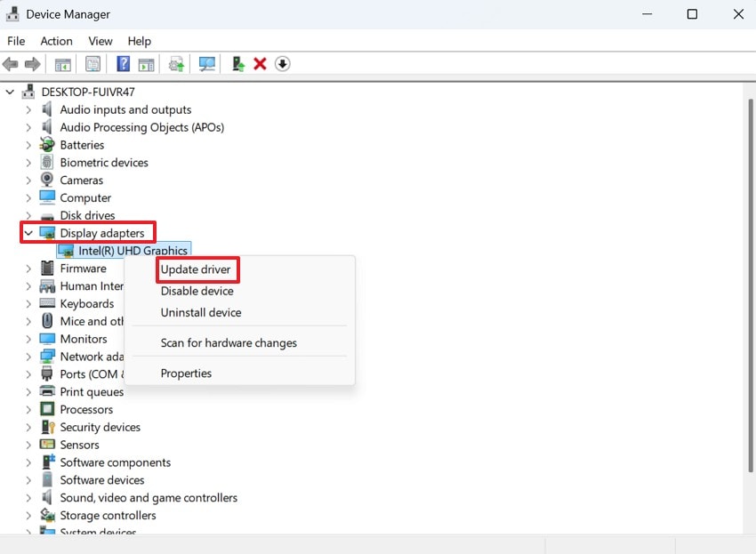Screen dimensions: 756x554
Task: Click the Forward navigation arrow
Action: (x=32, y=63)
